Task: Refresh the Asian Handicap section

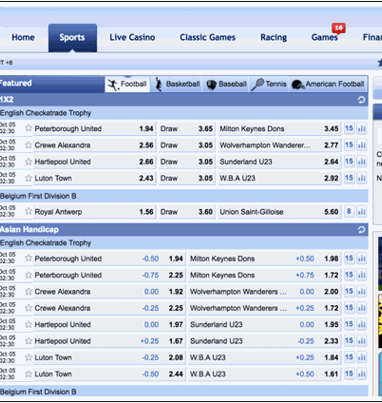Action: pos(361,230)
